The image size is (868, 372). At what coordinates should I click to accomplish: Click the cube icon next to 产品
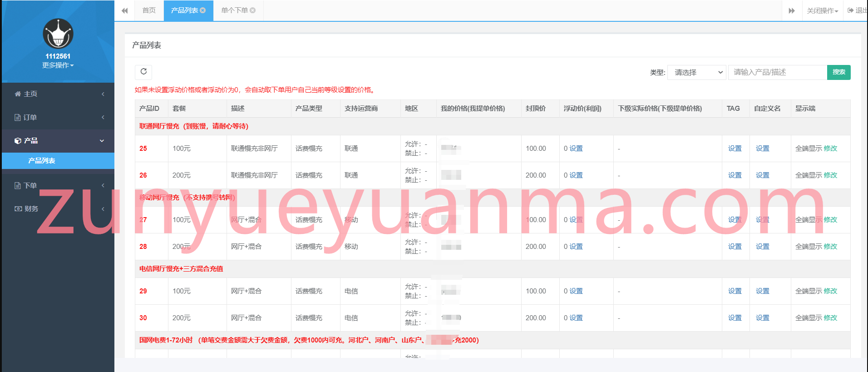pos(18,140)
